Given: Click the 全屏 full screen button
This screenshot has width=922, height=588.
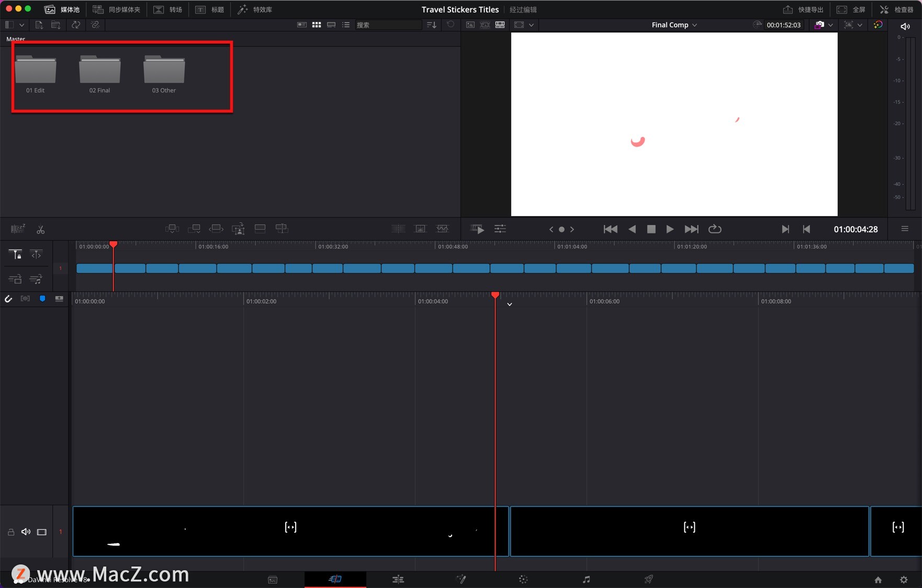Looking at the screenshot, I should coord(851,9).
